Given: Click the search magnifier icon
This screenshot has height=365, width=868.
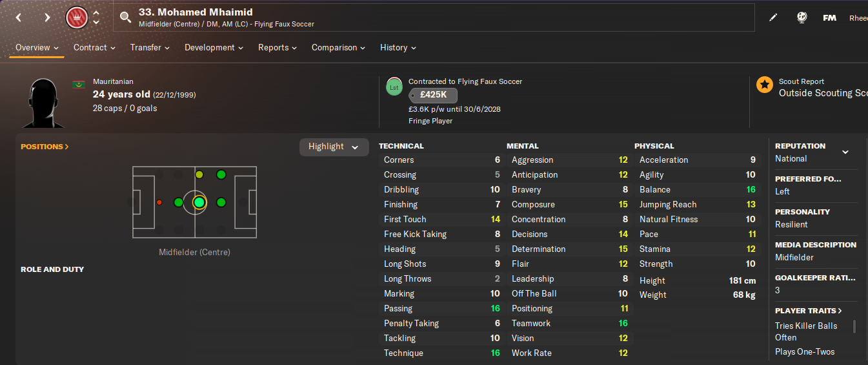Looking at the screenshot, I should point(125,17).
